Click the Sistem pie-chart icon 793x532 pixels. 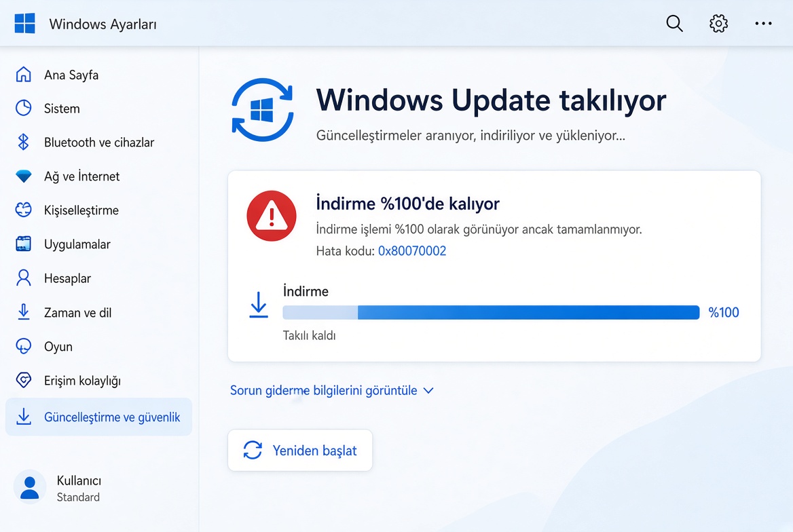coord(23,108)
